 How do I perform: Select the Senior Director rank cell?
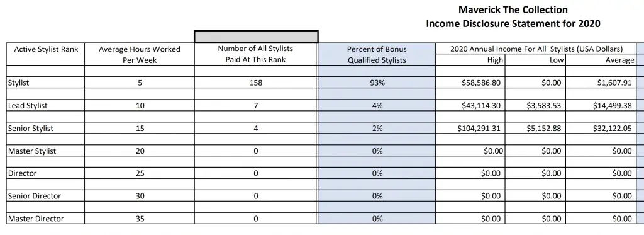pos(45,196)
